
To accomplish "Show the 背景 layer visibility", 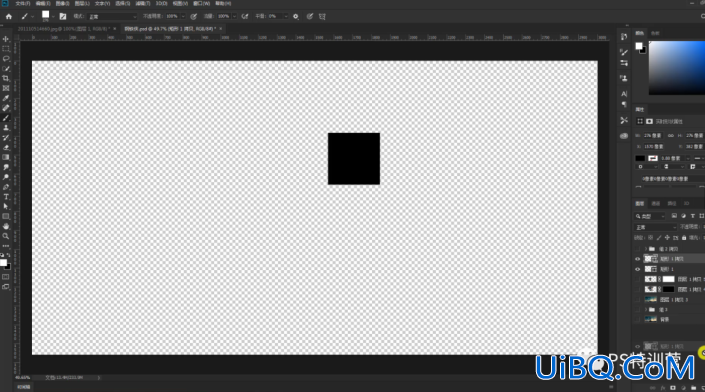I will pyautogui.click(x=638, y=319).
